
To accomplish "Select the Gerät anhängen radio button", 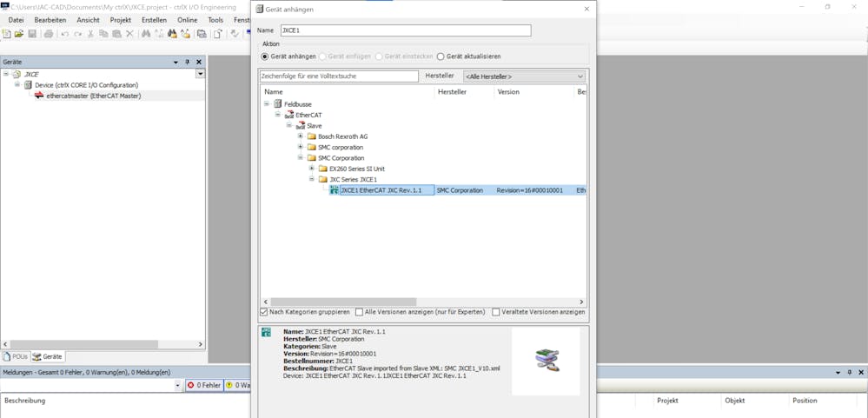I will pos(265,56).
